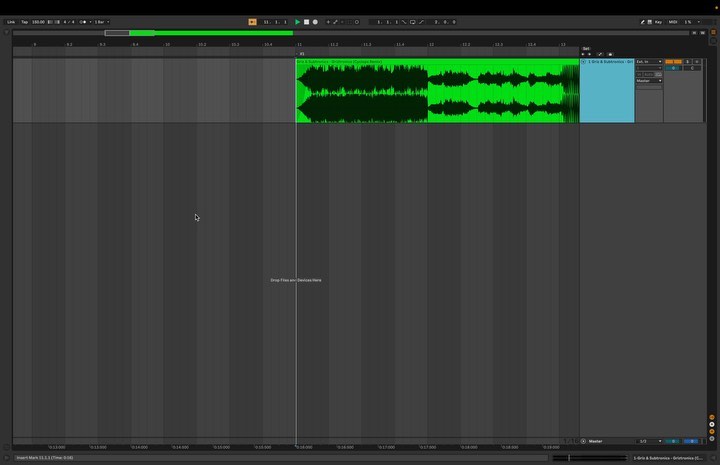Enable the Draw Mode pencil icon
Screen dimensions: 720x465
(642, 22)
